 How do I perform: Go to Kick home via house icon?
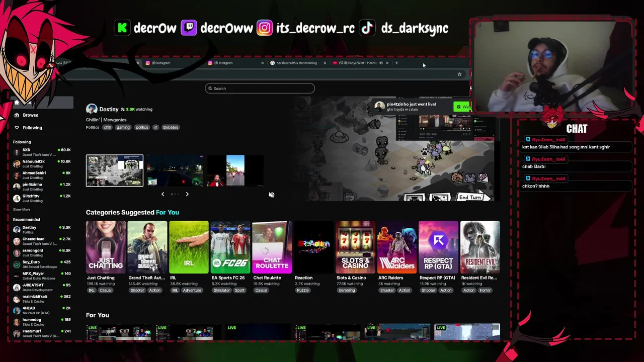[x=17, y=103]
